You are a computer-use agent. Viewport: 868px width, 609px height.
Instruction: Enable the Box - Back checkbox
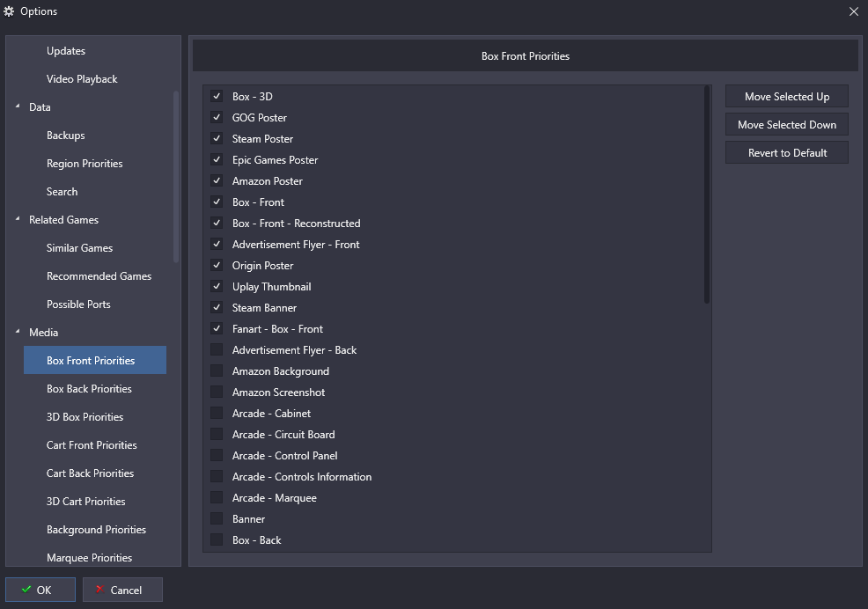[217, 539]
